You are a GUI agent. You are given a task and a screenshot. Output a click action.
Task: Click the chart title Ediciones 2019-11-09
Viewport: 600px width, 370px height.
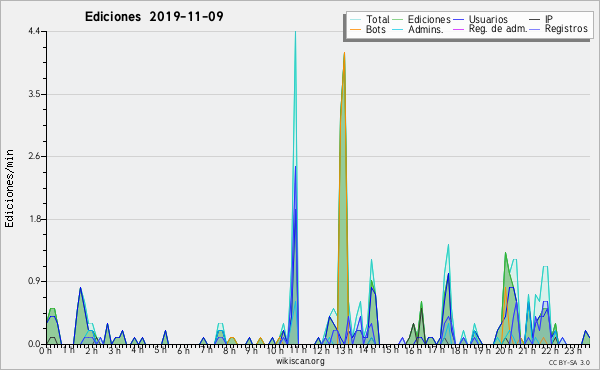pyautogui.click(x=154, y=16)
